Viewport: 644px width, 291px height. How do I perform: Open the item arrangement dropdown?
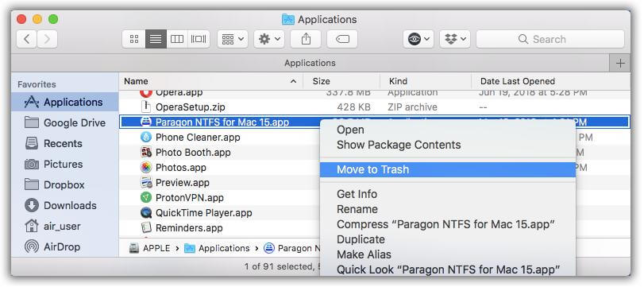[233, 39]
